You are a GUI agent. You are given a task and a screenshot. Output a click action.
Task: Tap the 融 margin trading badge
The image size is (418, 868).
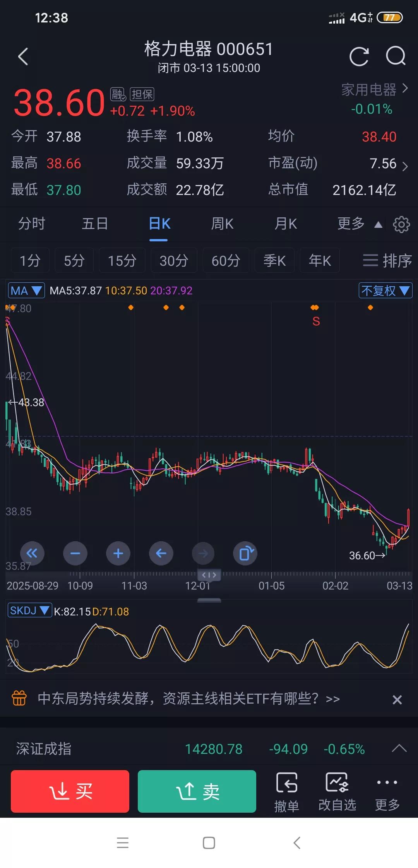coord(118,94)
